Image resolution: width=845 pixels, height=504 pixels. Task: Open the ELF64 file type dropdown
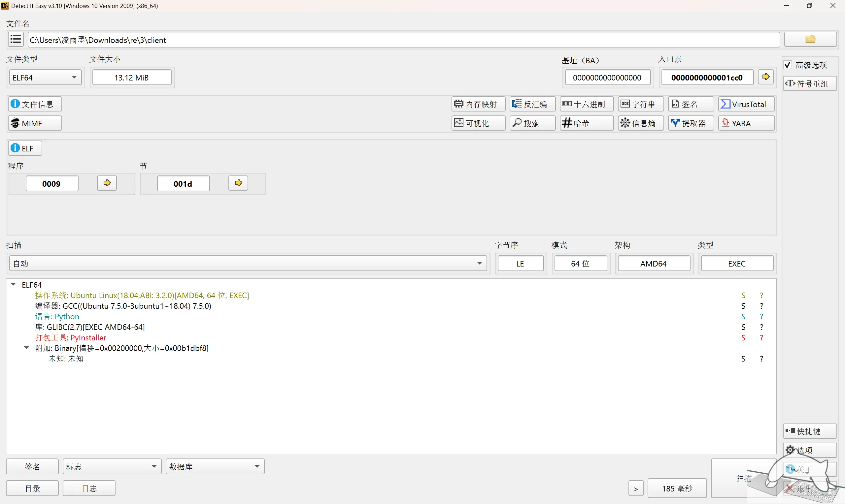point(45,77)
